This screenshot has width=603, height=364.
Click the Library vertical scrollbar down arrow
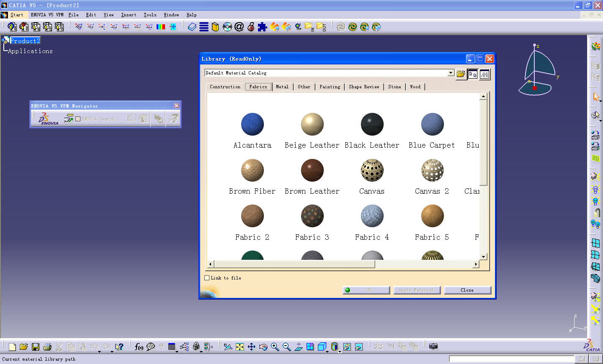point(483,256)
